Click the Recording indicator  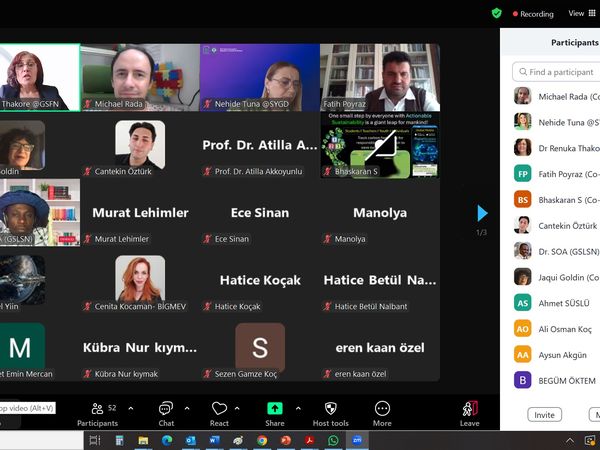pos(533,14)
